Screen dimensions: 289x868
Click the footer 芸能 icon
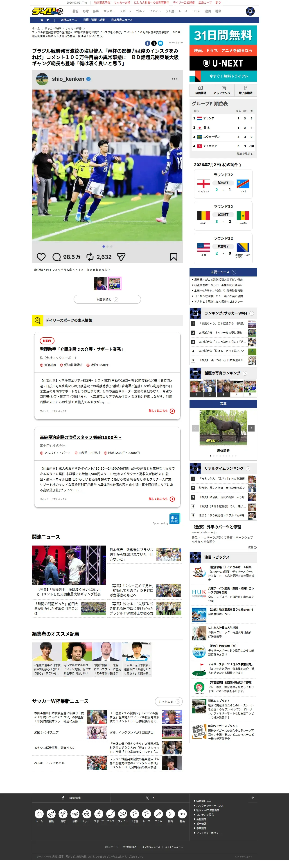pyautogui.click(x=51, y=814)
